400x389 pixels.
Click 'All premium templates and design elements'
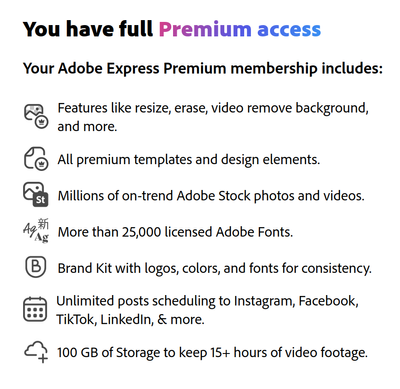[x=189, y=160]
